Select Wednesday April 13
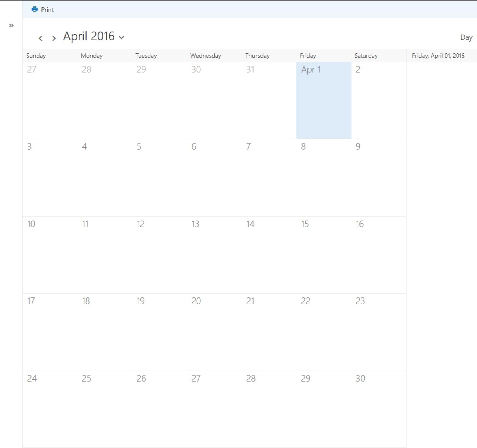The width and height of the screenshot is (477, 448). (x=214, y=255)
